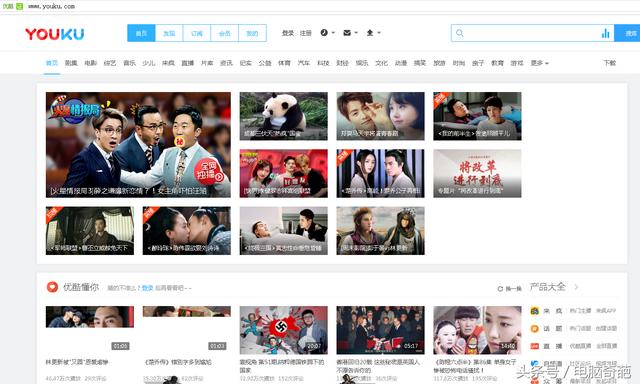640x384 pixels.
Task: Open the 游戏 channel
Action: (x=517, y=63)
